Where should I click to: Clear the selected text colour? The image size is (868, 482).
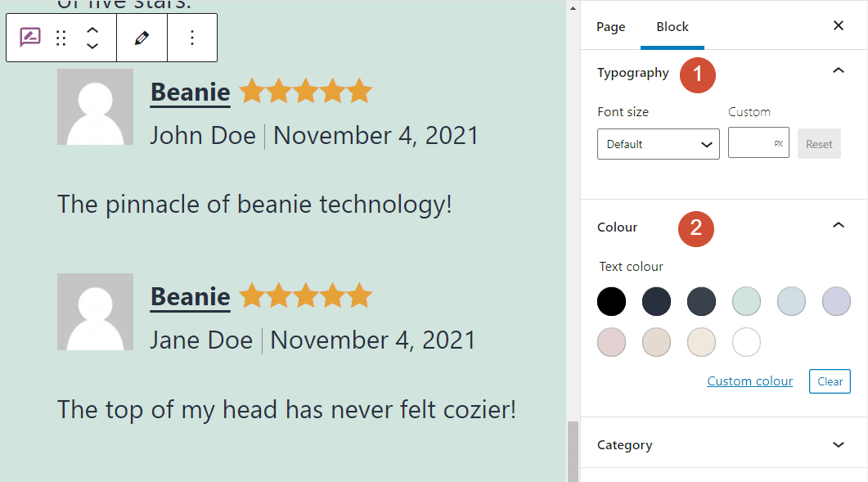pyautogui.click(x=830, y=381)
